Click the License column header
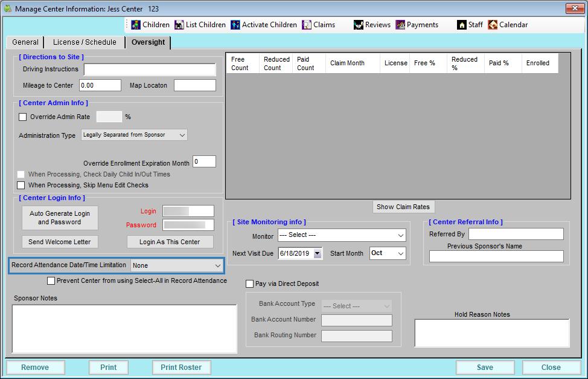The height and width of the screenshot is (379, 588). [x=394, y=63]
